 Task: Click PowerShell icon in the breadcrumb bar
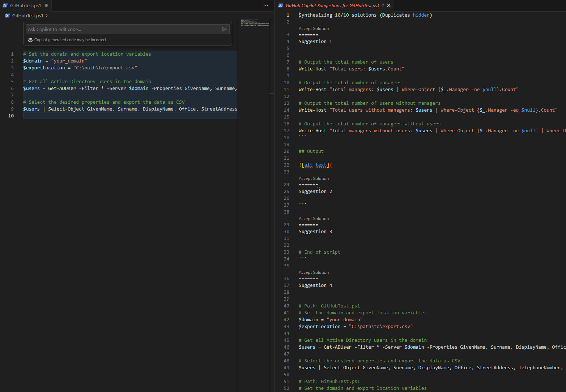(x=7, y=16)
